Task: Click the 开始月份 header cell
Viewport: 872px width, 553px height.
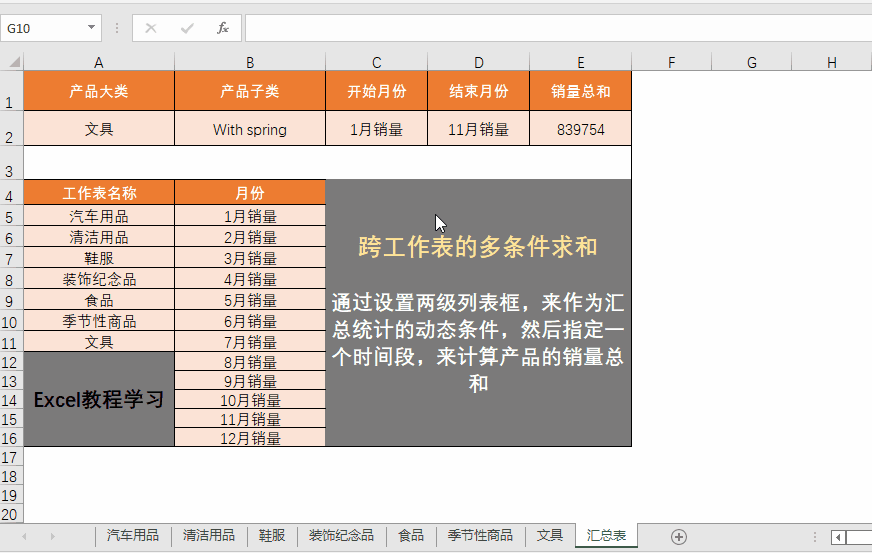Action: (376, 91)
